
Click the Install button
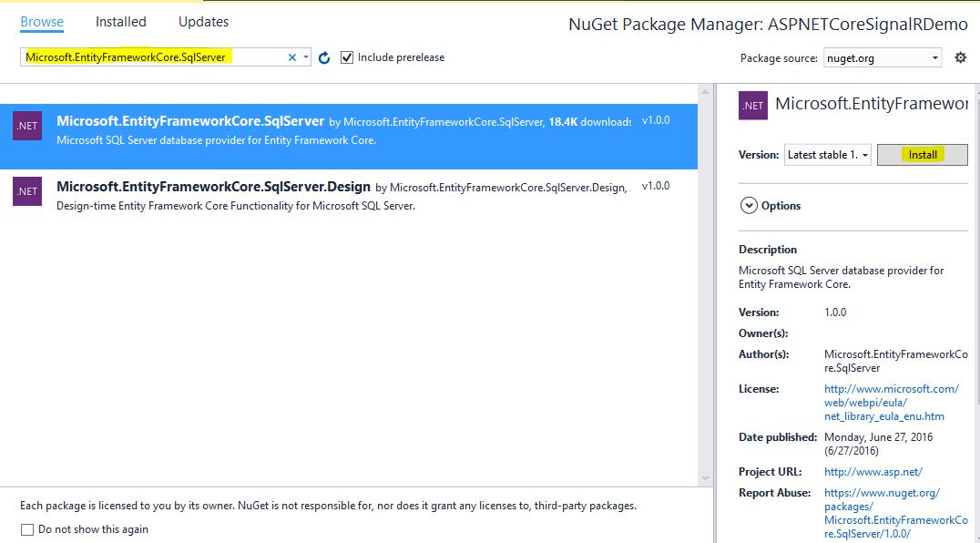tap(923, 155)
